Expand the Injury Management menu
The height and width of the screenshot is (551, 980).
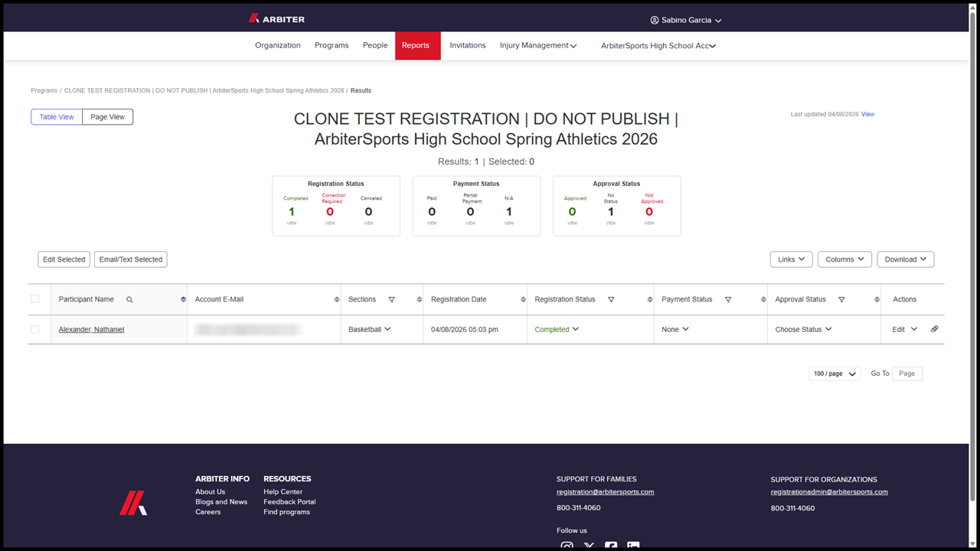coord(538,46)
